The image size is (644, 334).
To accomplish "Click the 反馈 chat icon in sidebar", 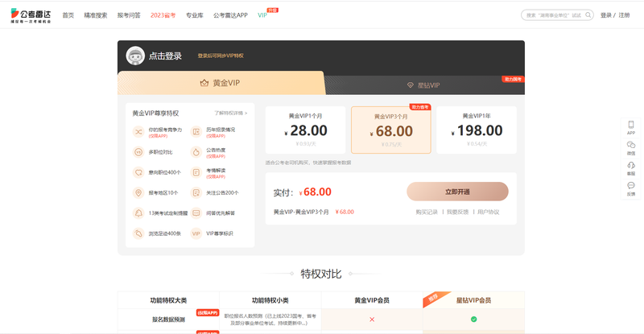I will point(631,185).
